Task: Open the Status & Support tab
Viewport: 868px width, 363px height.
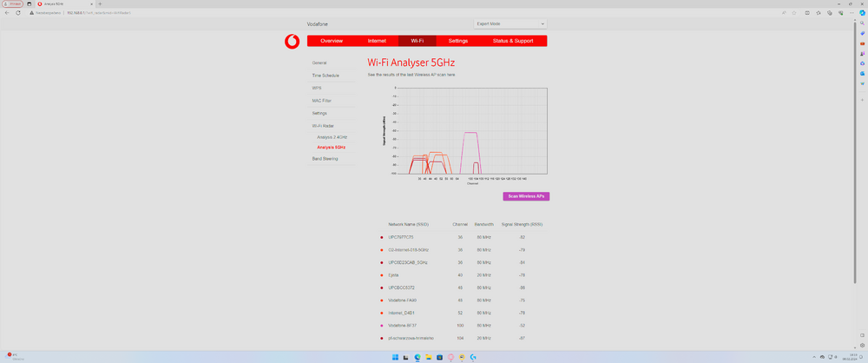Action: [513, 41]
